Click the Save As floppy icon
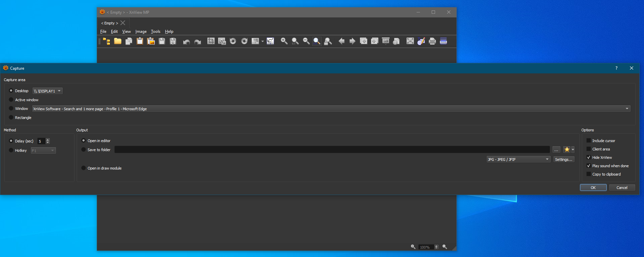Viewport: 644px width, 257px height. point(173,41)
